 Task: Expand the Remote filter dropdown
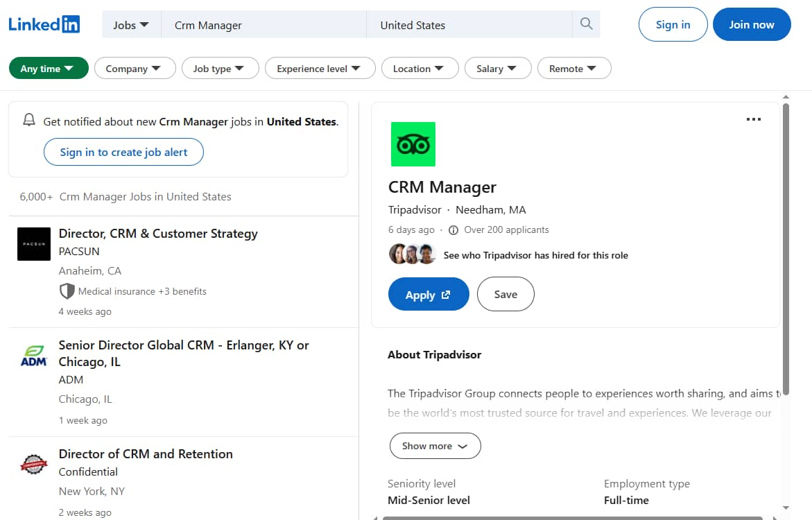pyautogui.click(x=573, y=69)
